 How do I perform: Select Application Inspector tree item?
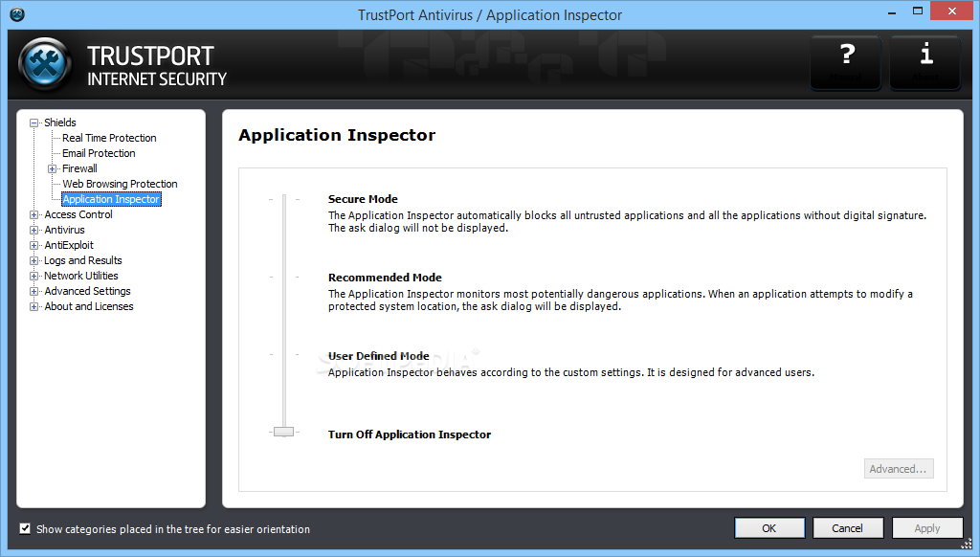(111, 199)
